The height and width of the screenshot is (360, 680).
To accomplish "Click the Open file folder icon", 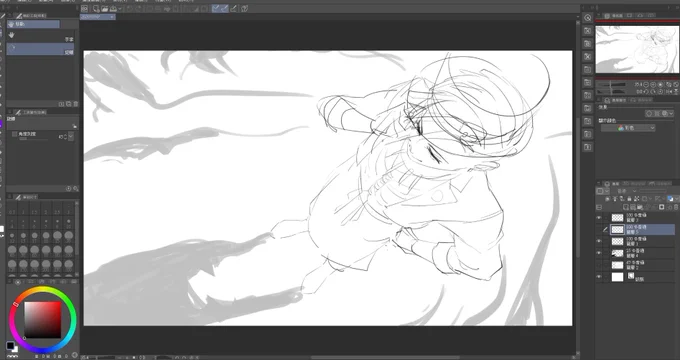I will [105, 9].
